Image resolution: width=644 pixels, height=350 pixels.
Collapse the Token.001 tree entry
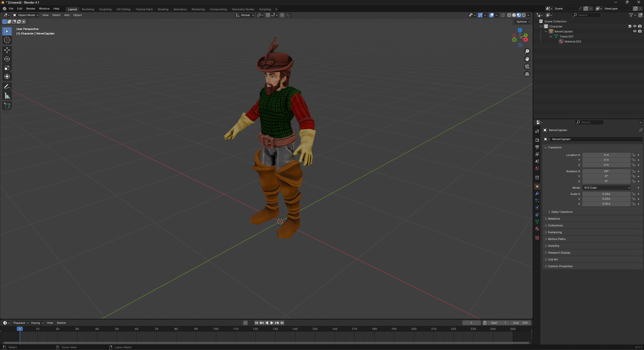[551, 36]
